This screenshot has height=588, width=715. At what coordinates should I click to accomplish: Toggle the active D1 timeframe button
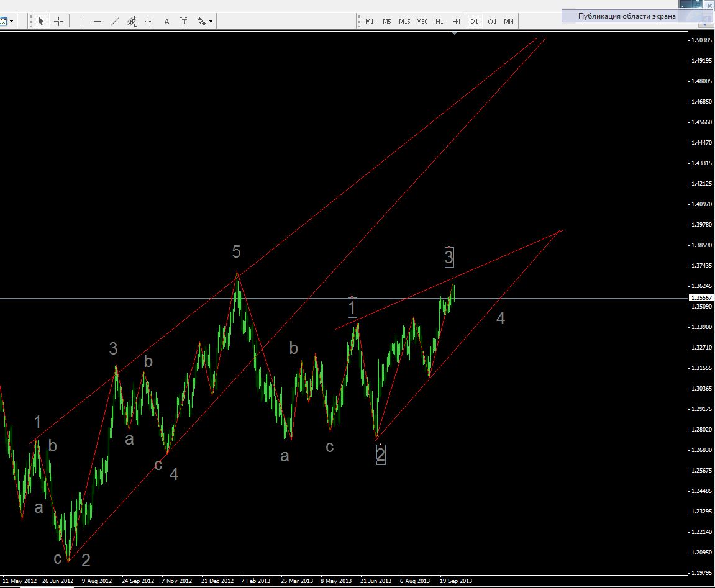[x=474, y=21]
